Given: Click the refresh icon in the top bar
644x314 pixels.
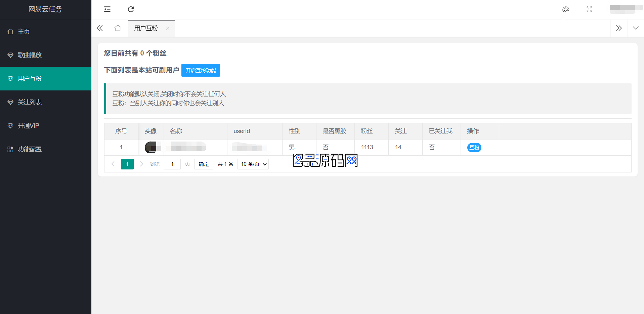Looking at the screenshot, I should click(x=131, y=9).
